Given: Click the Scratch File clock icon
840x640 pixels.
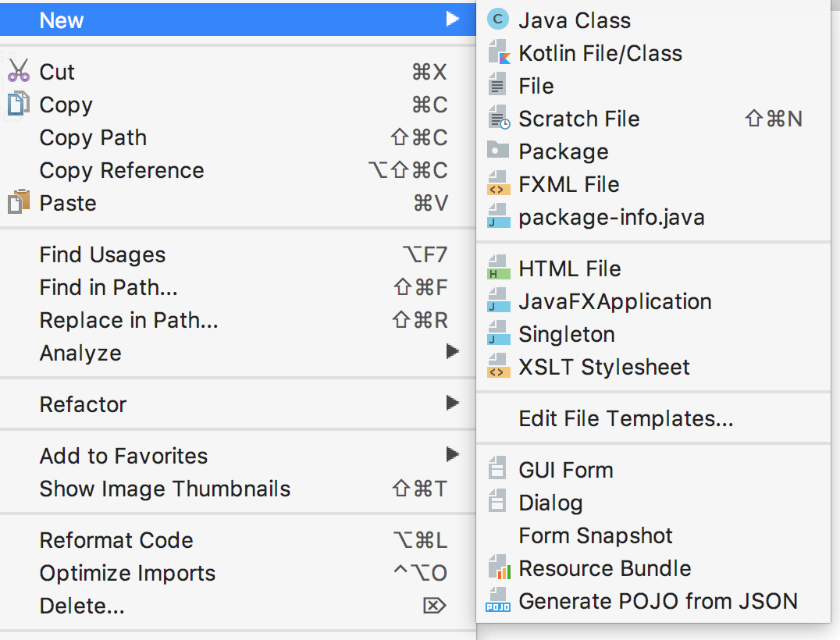Looking at the screenshot, I should point(499,118).
